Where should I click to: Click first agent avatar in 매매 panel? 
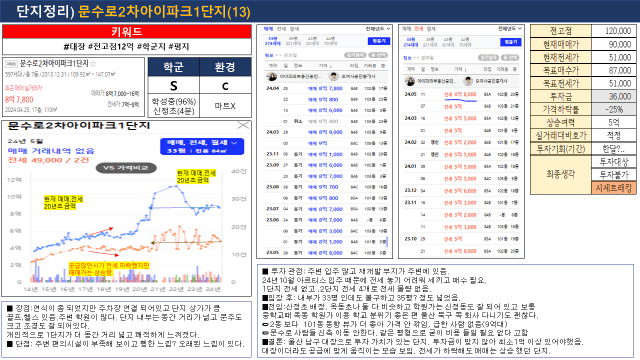pyautogui.click(x=272, y=76)
